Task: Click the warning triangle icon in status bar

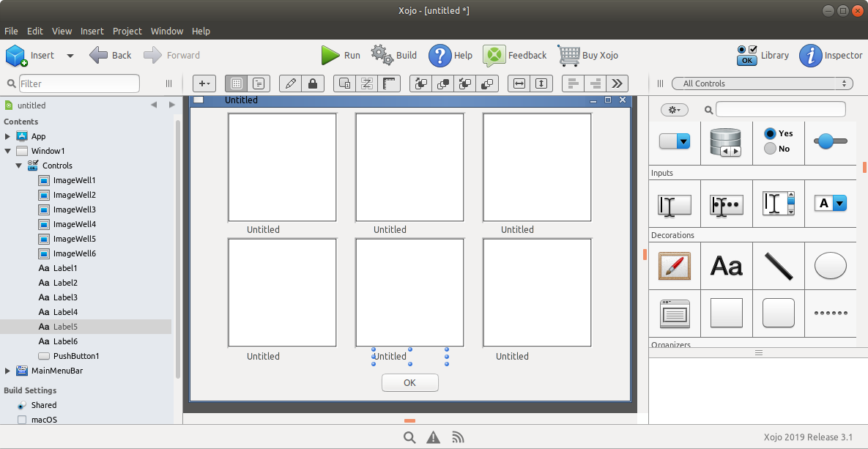Action: click(x=434, y=437)
